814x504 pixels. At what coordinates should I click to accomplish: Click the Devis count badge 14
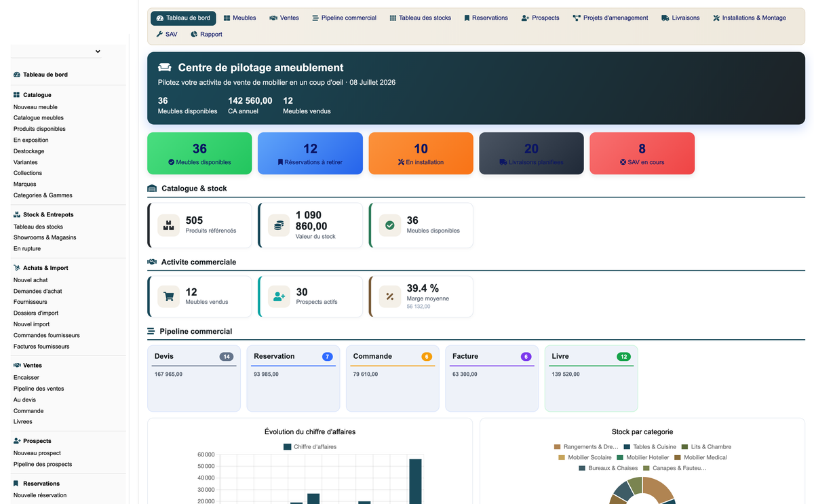coord(227,357)
